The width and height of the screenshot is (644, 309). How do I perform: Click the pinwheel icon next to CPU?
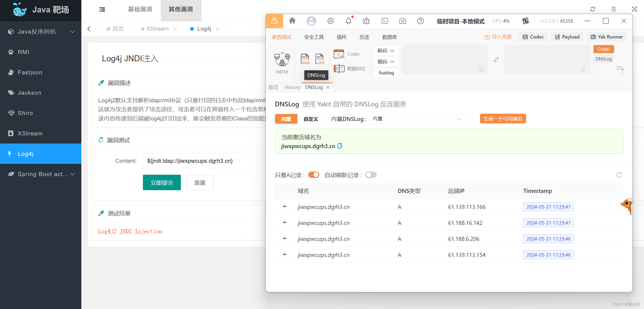pyautogui.click(x=526, y=21)
